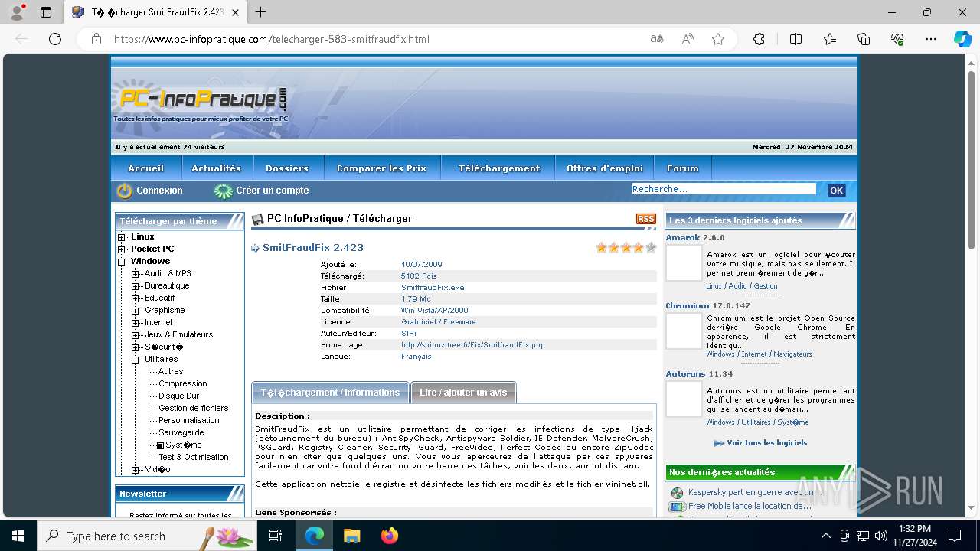Viewport: 980px width, 551px height.
Task: Open the Favorites list icon
Action: (x=830, y=39)
